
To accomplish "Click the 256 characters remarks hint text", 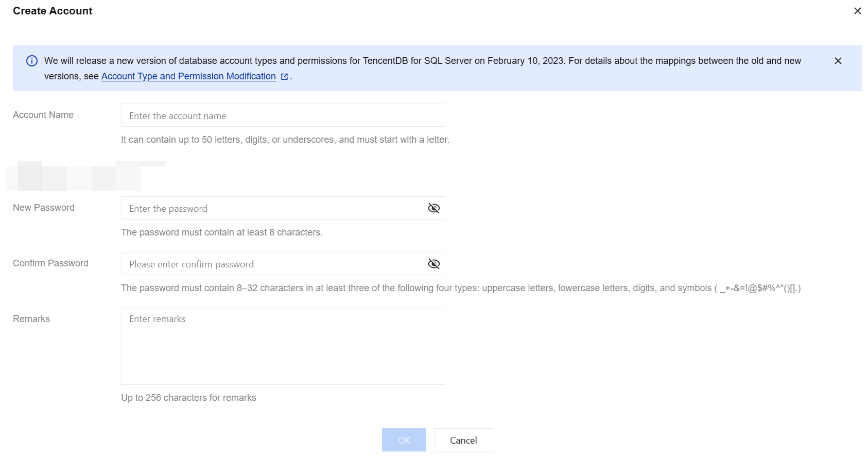I will [x=188, y=398].
